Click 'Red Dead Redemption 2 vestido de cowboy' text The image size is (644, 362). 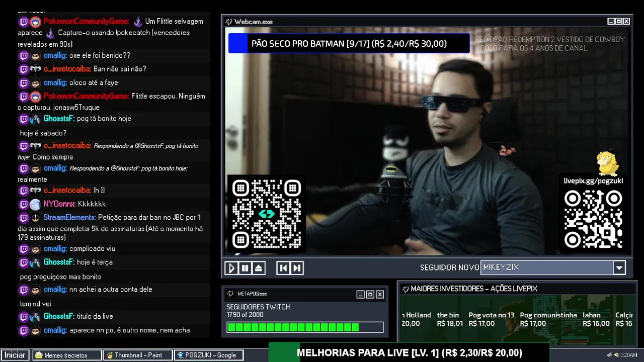(x=550, y=39)
